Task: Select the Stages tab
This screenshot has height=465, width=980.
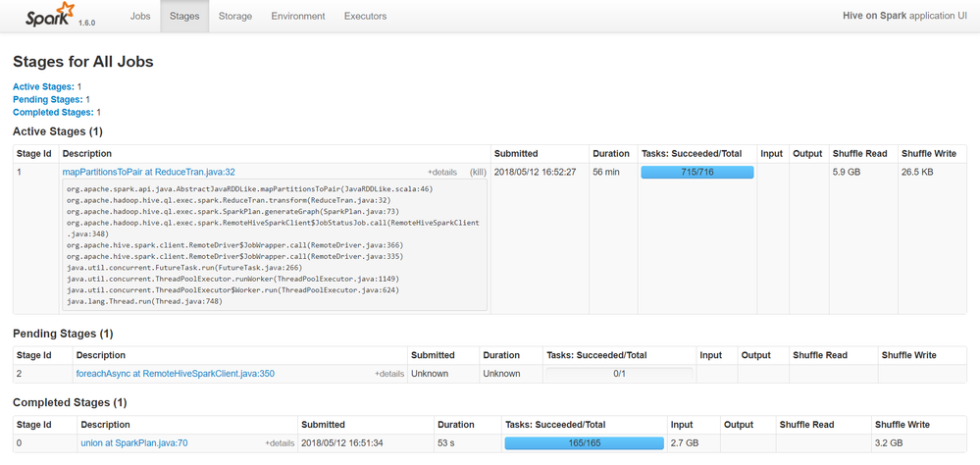Action: (x=184, y=16)
